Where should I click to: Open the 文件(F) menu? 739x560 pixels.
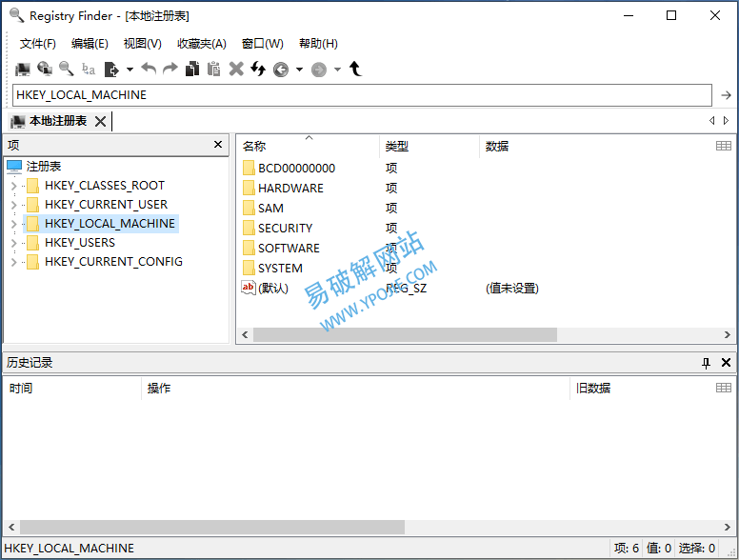[x=38, y=44]
